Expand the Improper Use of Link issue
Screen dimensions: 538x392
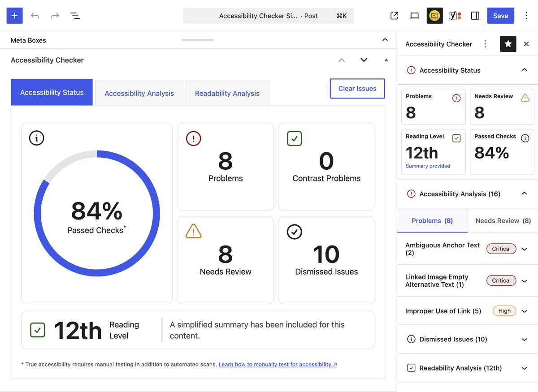pyautogui.click(x=524, y=311)
